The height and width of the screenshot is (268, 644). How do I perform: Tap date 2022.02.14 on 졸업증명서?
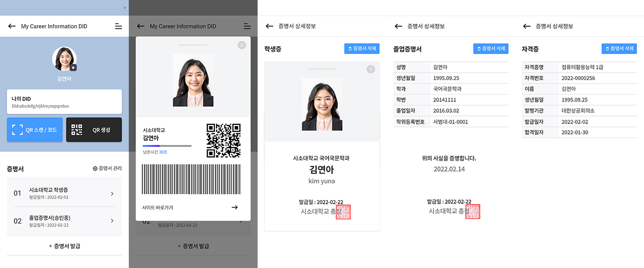(450, 169)
